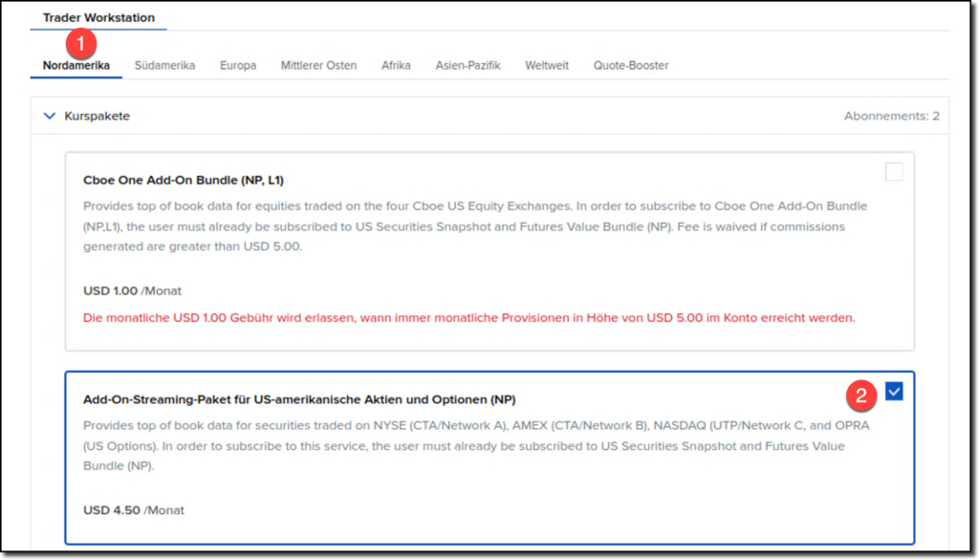
Task: Click the Cboe One Add-On Bundle title
Action: click(184, 180)
